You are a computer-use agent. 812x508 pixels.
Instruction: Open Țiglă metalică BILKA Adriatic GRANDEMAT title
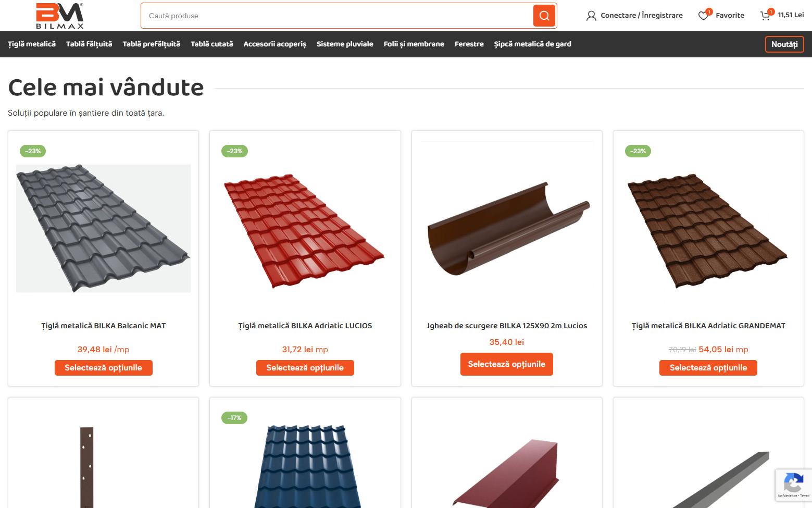click(x=708, y=326)
